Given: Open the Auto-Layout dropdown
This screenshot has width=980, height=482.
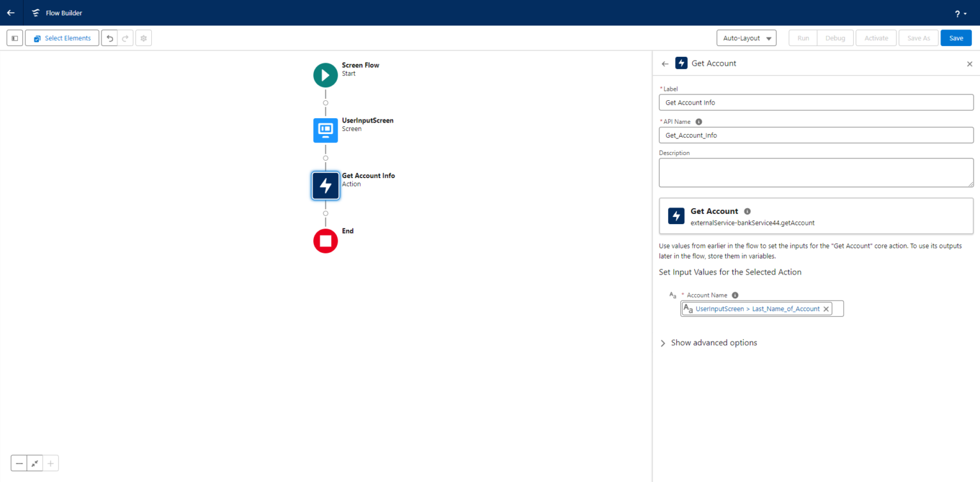Looking at the screenshot, I should (x=746, y=38).
